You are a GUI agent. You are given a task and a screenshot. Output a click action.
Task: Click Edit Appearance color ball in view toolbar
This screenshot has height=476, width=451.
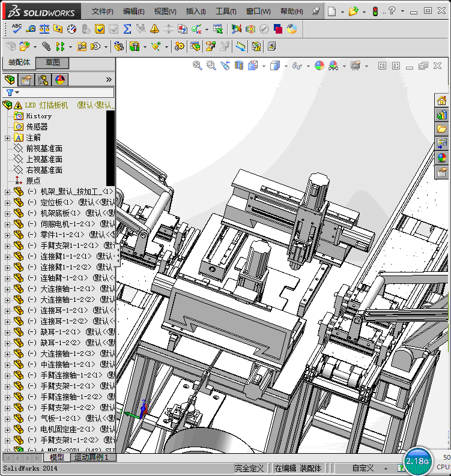tap(319, 65)
